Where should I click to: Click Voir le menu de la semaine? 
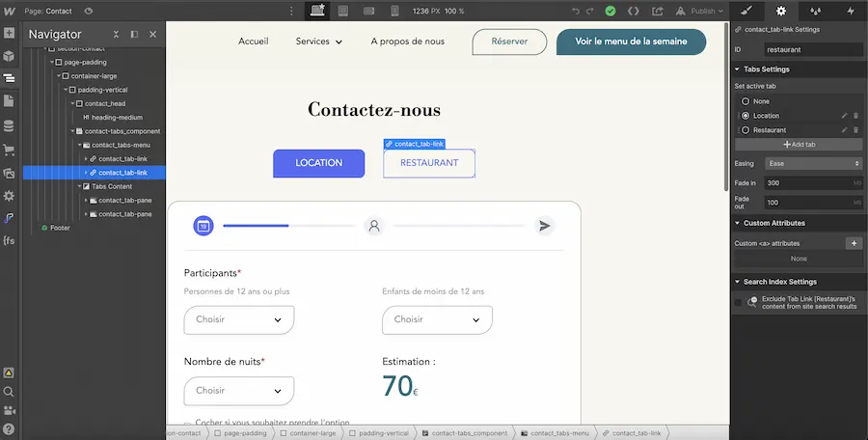click(631, 41)
